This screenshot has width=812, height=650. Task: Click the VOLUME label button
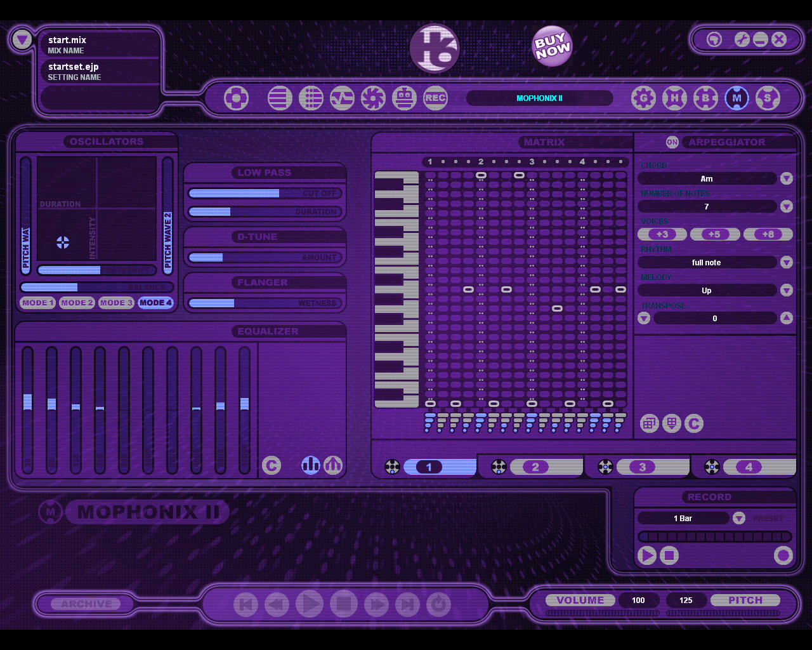580,600
